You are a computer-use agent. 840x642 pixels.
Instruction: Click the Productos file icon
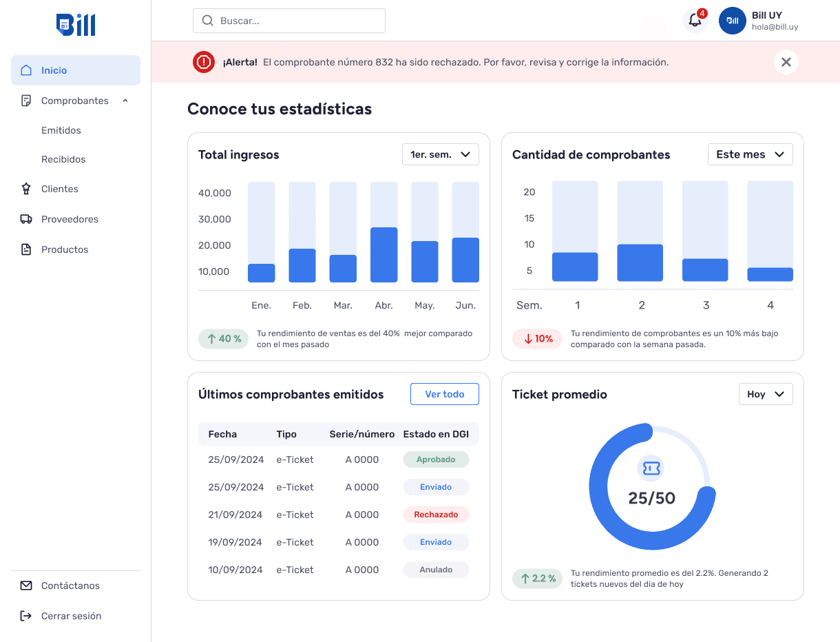(x=26, y=249)
